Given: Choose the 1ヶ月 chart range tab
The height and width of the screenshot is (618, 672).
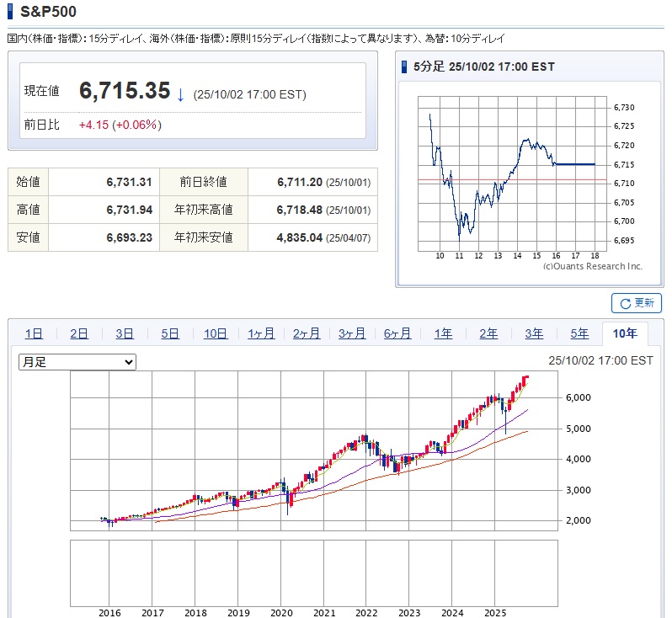Looking at the screenshot, I should pyautogui.click(x=261, y=333).
